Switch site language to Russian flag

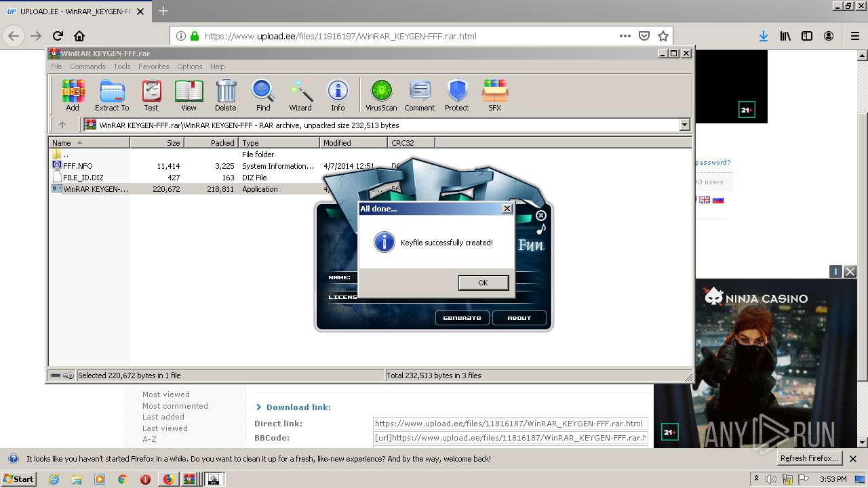[x=718, y=200]
